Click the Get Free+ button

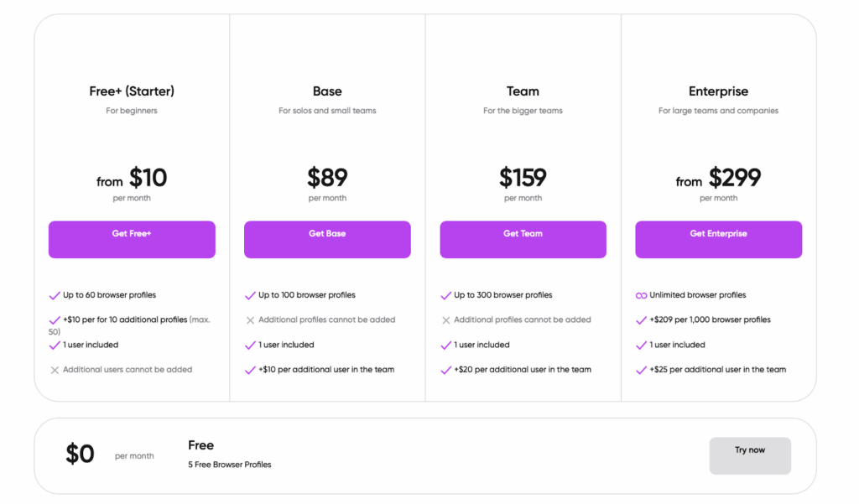pos(132,239)
